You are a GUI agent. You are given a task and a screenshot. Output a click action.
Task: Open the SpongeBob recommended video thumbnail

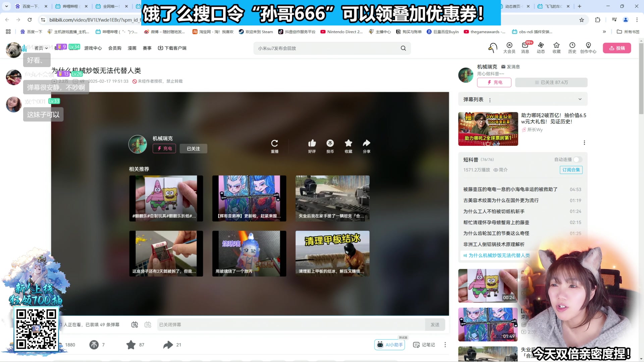(166, 198)
